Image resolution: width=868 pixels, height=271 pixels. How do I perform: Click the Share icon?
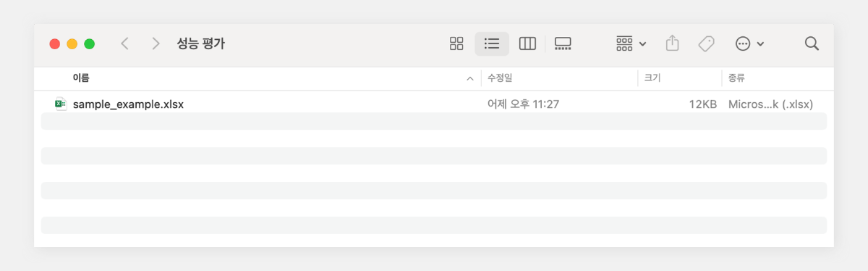673,43
